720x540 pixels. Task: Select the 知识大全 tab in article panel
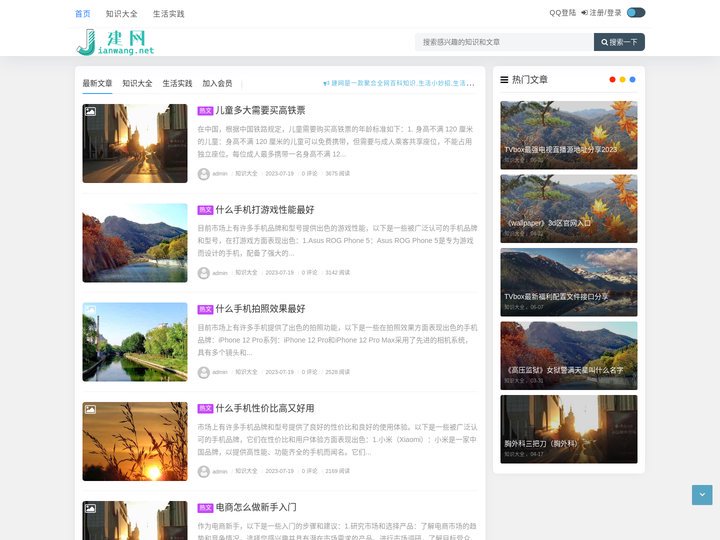point(137,83)
